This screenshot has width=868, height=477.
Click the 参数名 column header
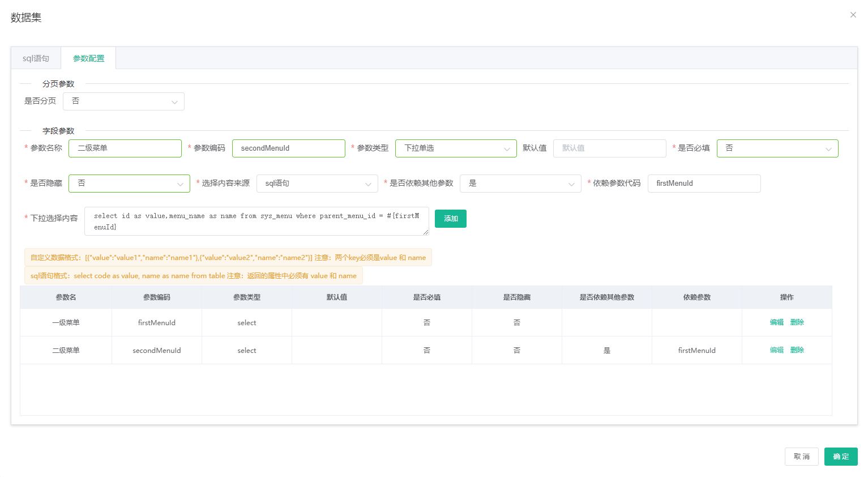pos(66,297)
